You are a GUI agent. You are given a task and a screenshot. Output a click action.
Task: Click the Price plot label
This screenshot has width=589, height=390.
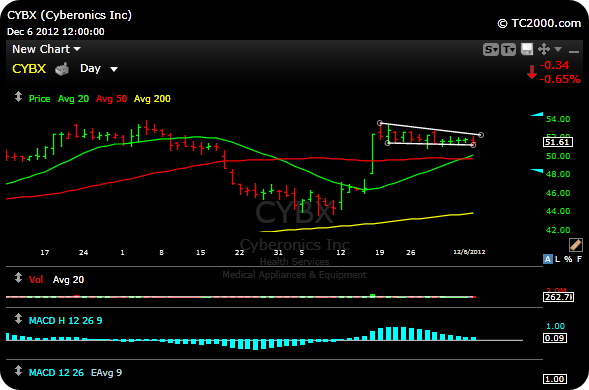click(39, 99)
